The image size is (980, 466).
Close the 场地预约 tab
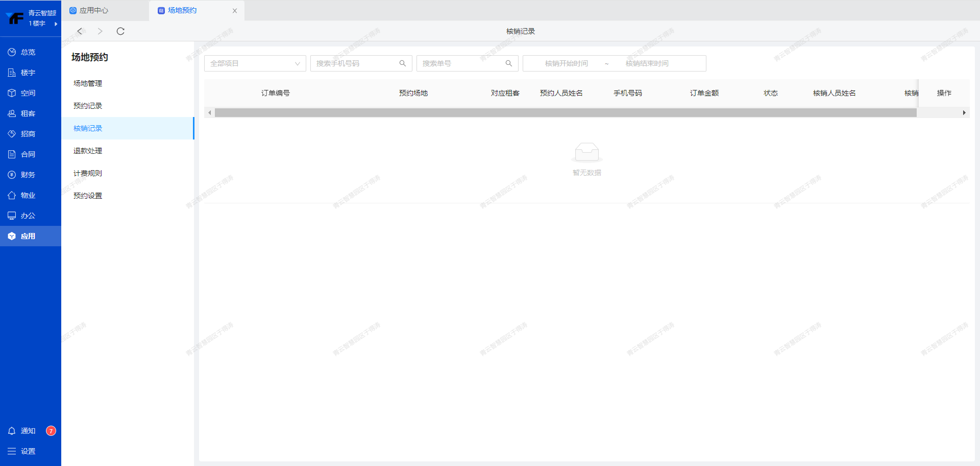pyautogui.click(x=235, y=11)
